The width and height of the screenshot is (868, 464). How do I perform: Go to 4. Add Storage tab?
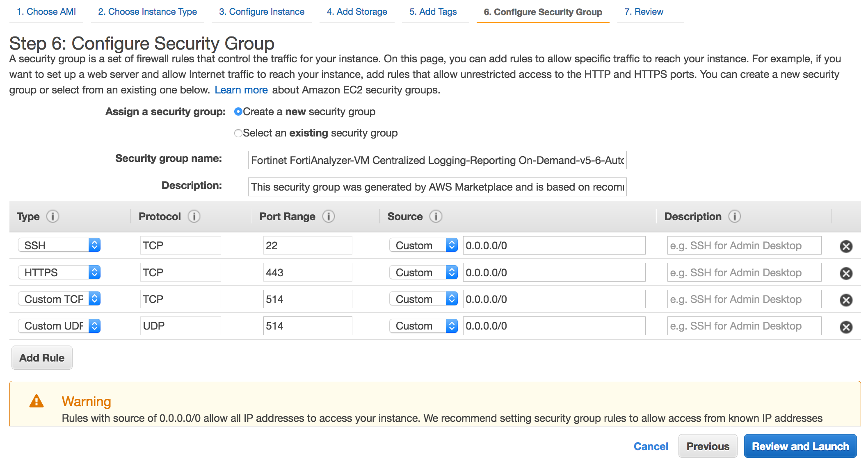[x=356, y=12]
